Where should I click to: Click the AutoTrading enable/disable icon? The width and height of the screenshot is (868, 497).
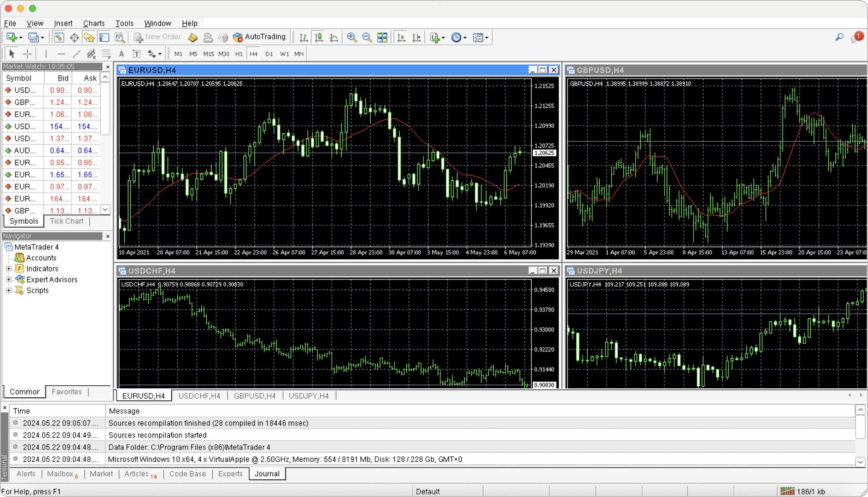(x=238, y=37)
